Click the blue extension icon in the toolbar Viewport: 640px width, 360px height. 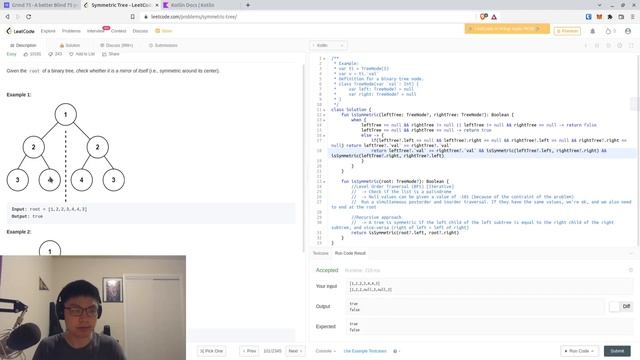pyautogui.click(x=589, y=17)
